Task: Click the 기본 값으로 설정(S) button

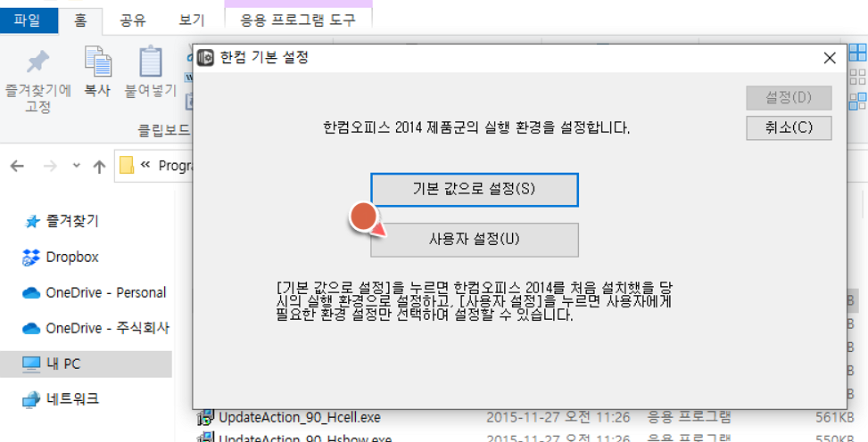Action: 475,190
